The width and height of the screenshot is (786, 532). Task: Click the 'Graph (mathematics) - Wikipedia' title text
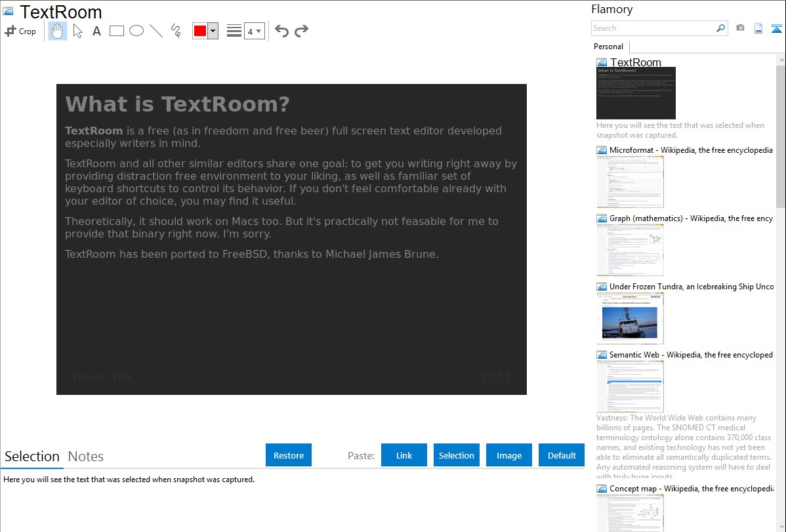[691, 218]
